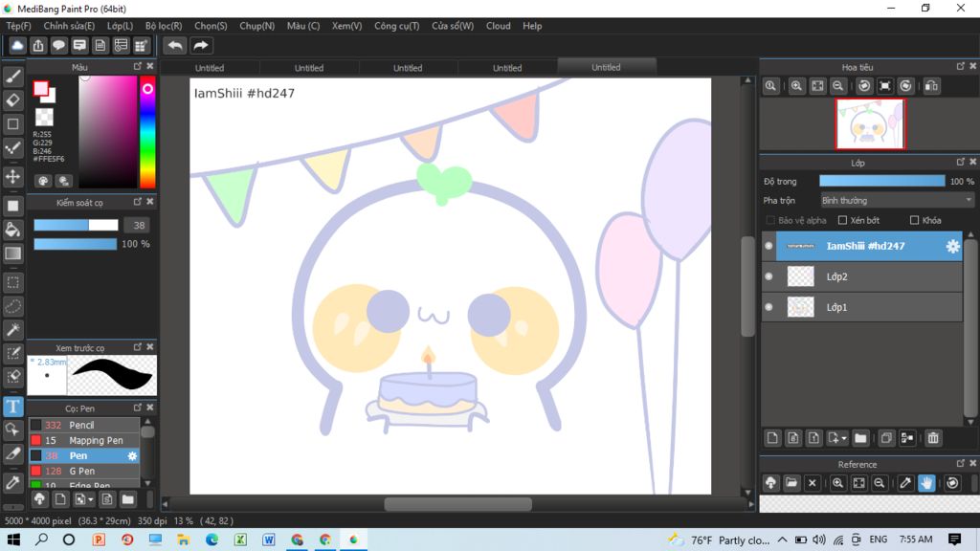
Task: Click the Navigator canvas thumbnail
Action: point(870,123)
